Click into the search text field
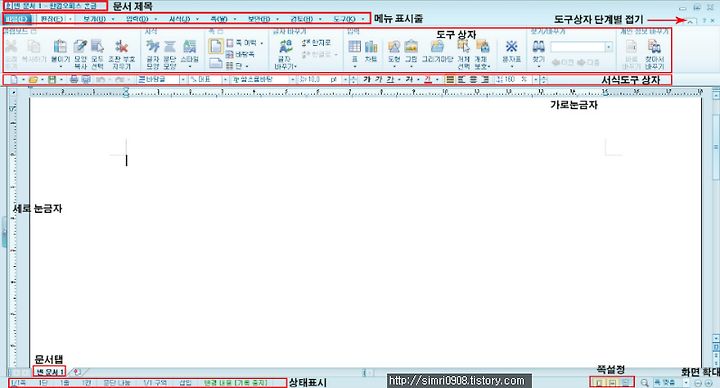The image size is (720, 388). (578, 47)
